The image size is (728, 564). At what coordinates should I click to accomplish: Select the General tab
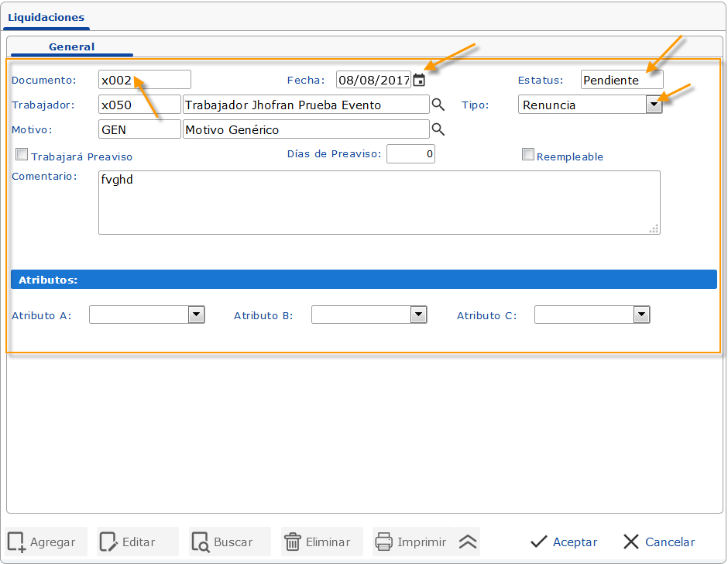pyautogui.click(x=71, y=46)
